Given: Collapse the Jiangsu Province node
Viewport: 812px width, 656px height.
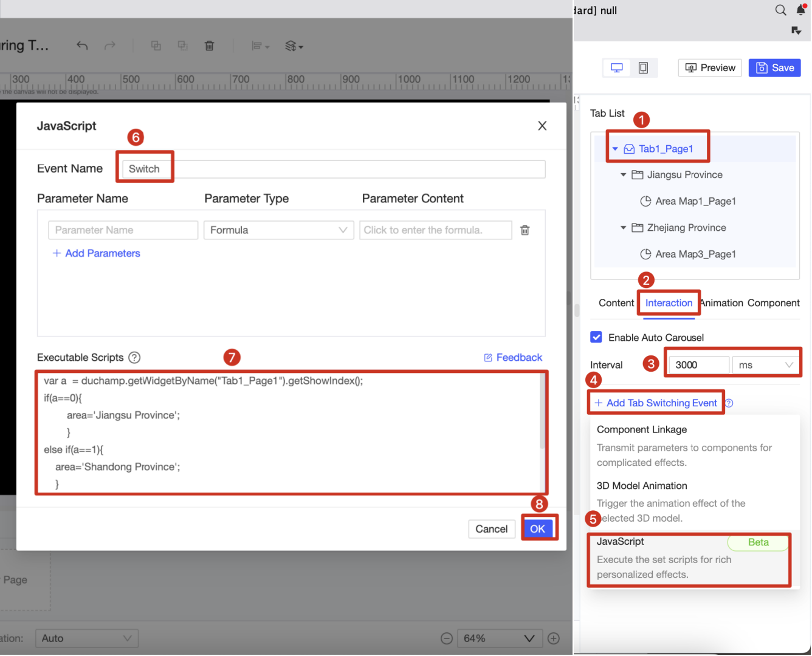Looking at the screenshot, I should [x=623, y=175].
